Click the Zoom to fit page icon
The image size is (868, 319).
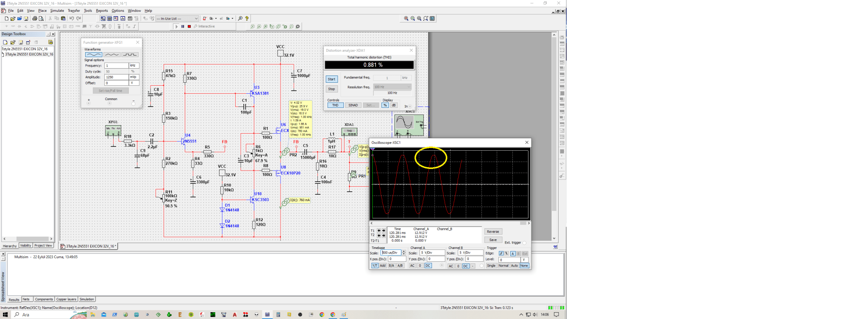(x=426, y=19)
